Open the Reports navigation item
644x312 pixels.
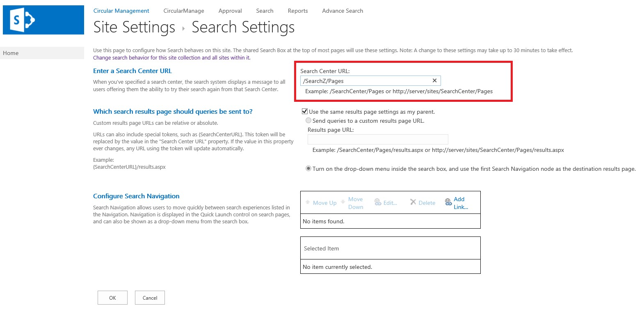coord(298,11)
